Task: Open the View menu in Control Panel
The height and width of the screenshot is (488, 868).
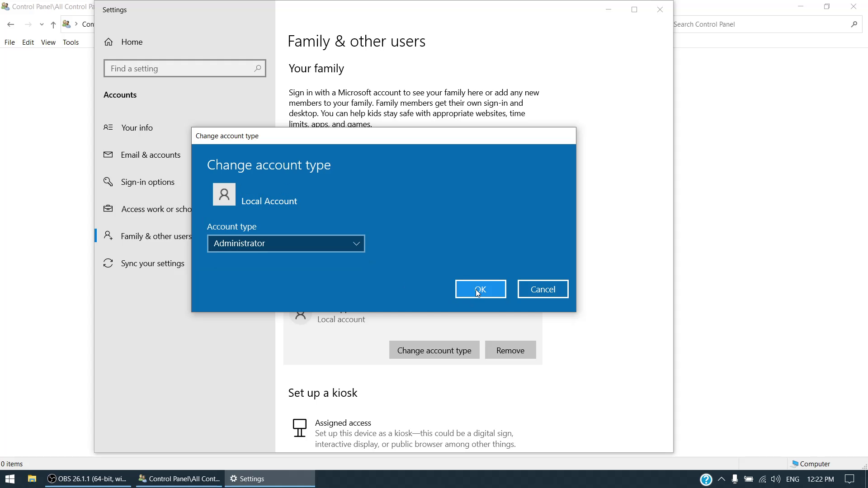Action: (48, 42)
